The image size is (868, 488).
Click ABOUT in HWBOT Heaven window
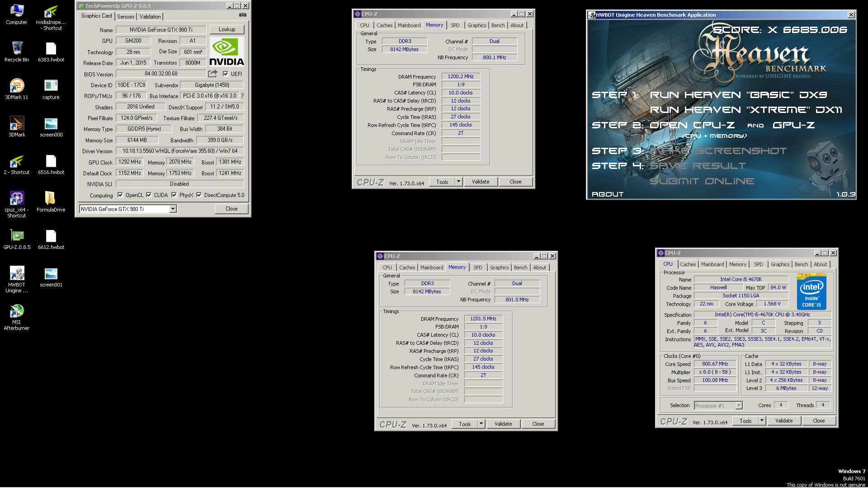(608, 194)
